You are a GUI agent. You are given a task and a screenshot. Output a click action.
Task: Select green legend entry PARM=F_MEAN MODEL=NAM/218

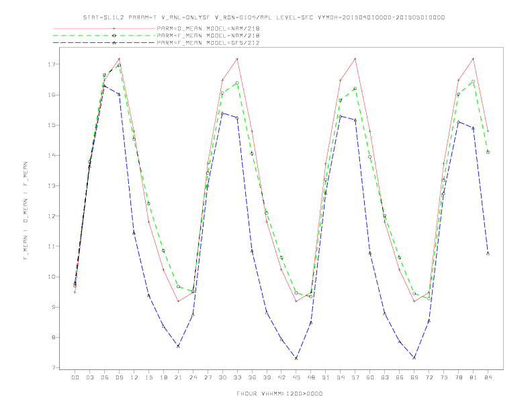pos(208,36)
